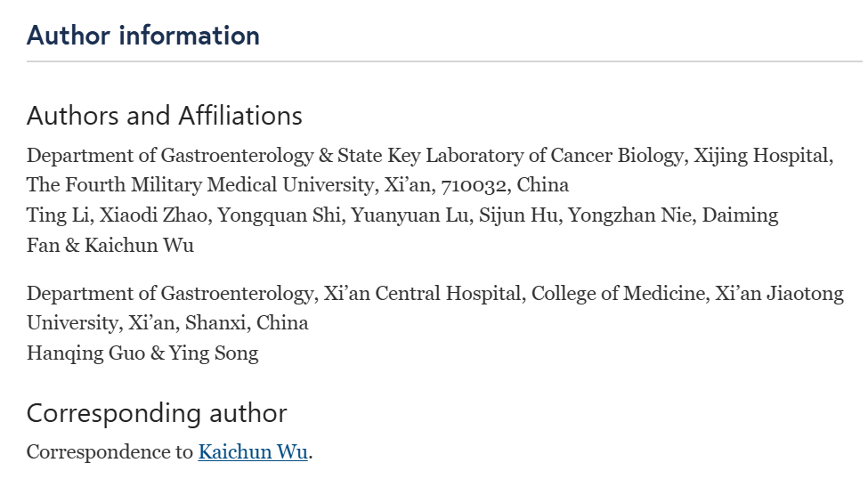Click the Authors and Affiliations subheading

click(165, 116)
